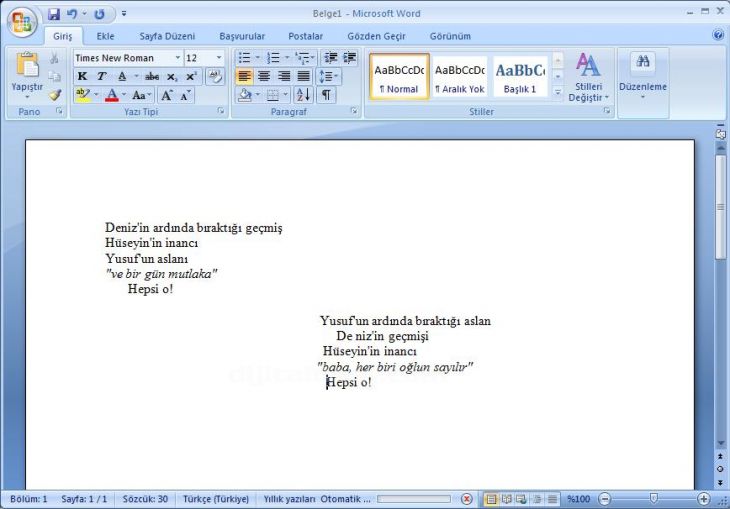Switch to Full Screen Reading view
This screenshot has height=509, width=730.
coord(506,499)
